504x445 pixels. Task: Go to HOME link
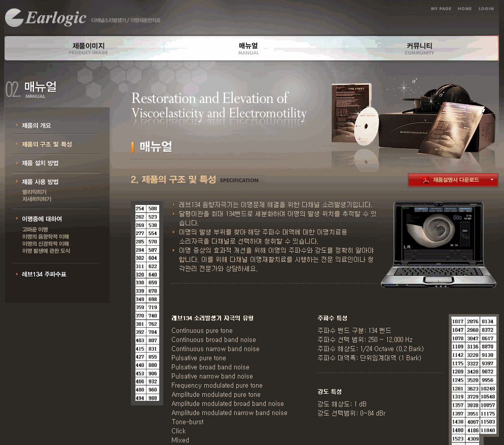click(x=464, y=9)
